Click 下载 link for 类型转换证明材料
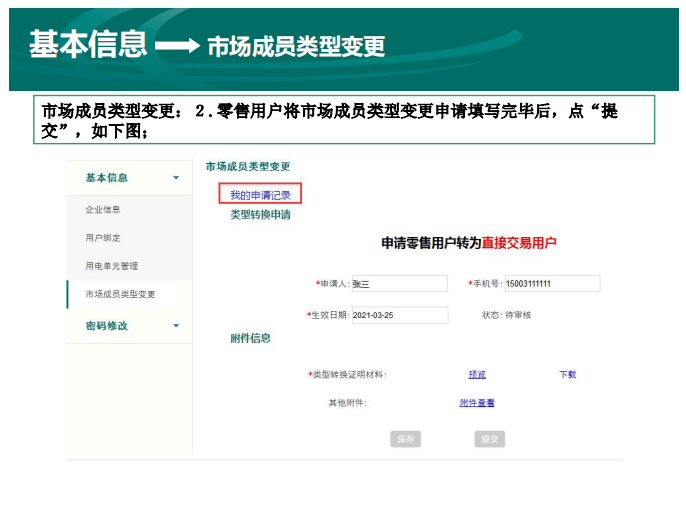Screen dimensions: 686x527 (567, 375)
